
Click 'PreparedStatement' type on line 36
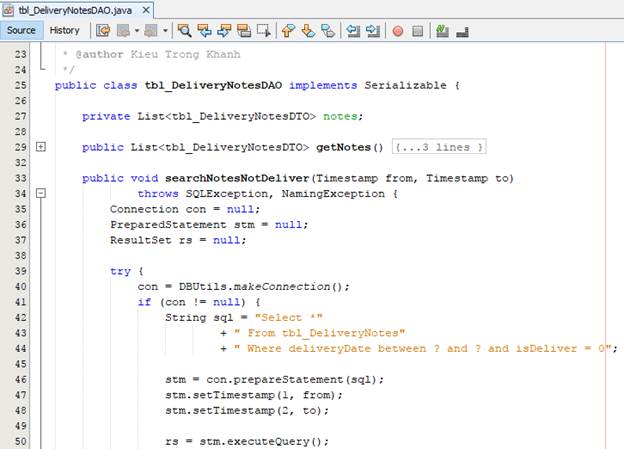168,225
